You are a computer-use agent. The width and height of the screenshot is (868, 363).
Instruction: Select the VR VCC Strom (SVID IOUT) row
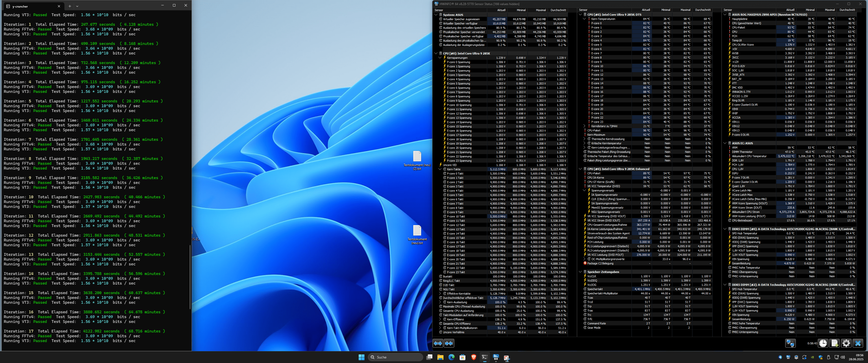647,220
